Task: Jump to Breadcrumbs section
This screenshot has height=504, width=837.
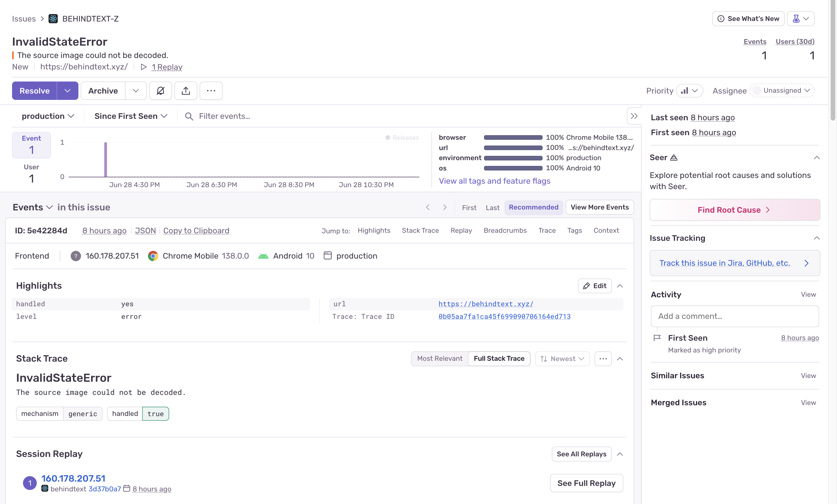Action: coord(505,230)
